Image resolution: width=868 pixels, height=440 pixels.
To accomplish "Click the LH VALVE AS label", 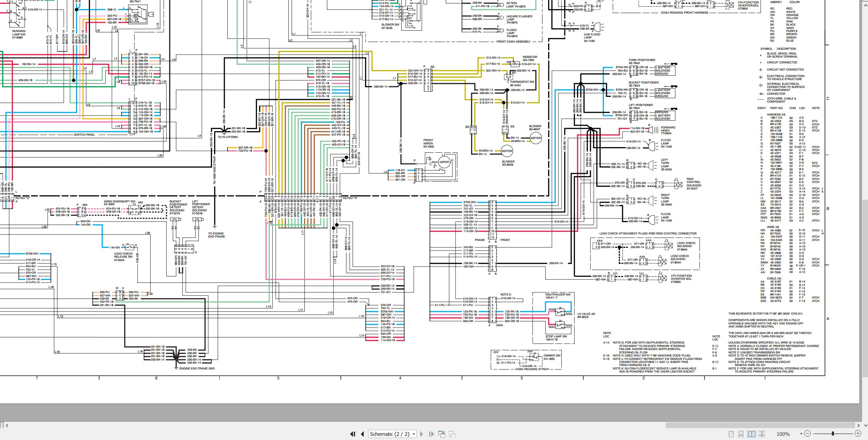I will click(x=586, y=314).
